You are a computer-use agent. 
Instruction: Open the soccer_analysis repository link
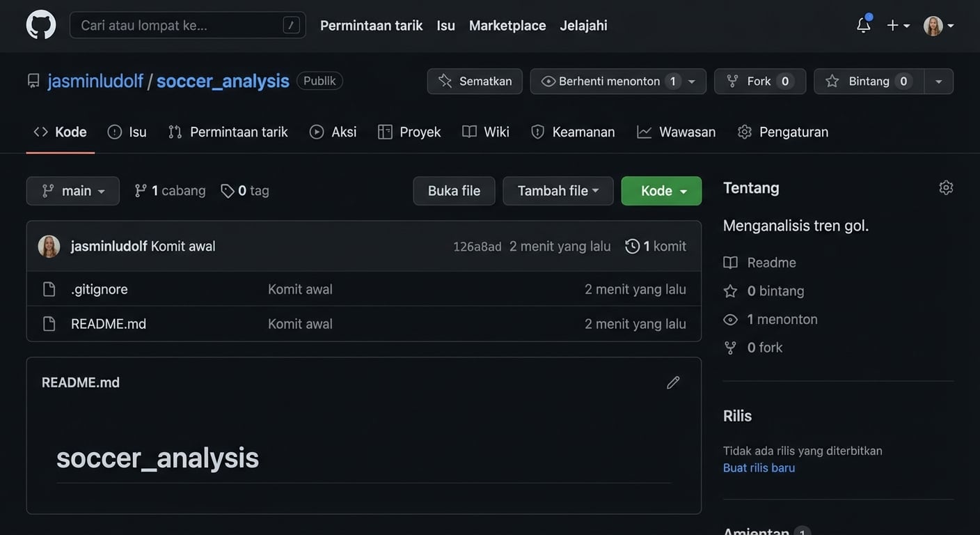(x=223, y=81)
